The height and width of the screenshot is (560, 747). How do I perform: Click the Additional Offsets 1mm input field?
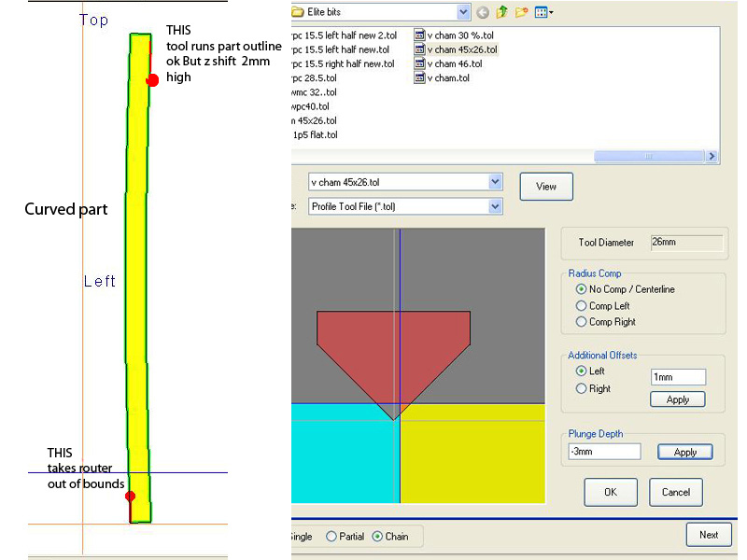point(677,377)
